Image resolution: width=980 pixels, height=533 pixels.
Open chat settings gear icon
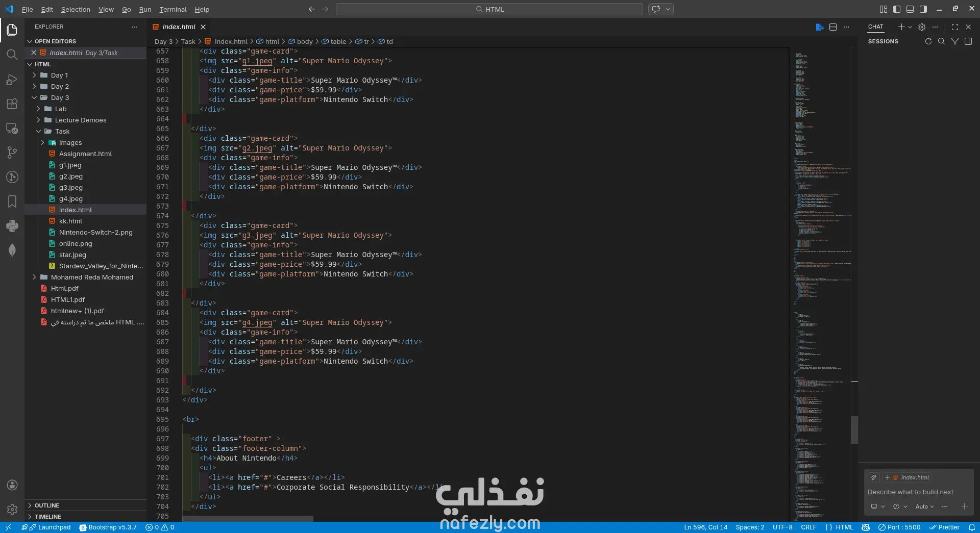tap(922, 27)
